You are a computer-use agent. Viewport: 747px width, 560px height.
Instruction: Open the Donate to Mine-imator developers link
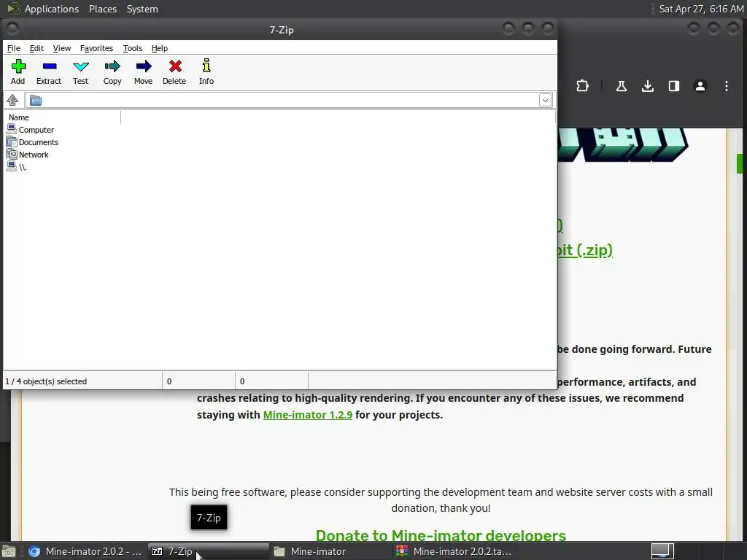[441, 535]
